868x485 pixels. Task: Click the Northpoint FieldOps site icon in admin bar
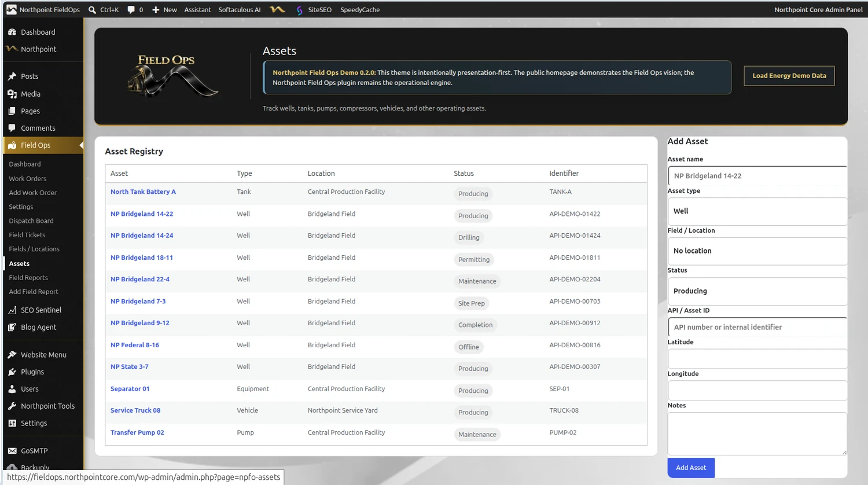12,10
